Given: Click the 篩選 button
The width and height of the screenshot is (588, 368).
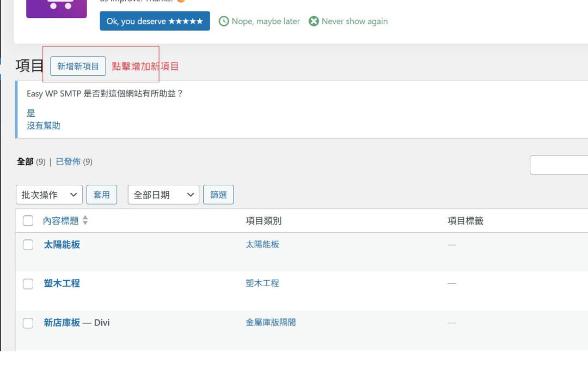Looking at the screenshot, I should point(218,195).
